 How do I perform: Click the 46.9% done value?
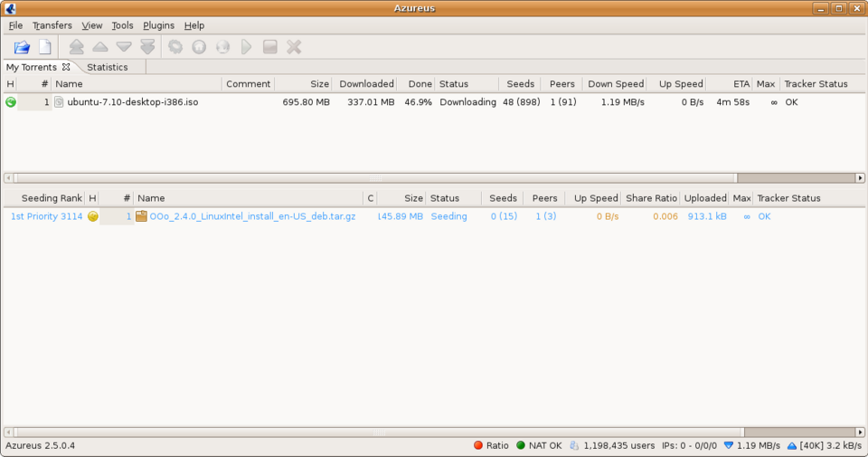point(418,102)
